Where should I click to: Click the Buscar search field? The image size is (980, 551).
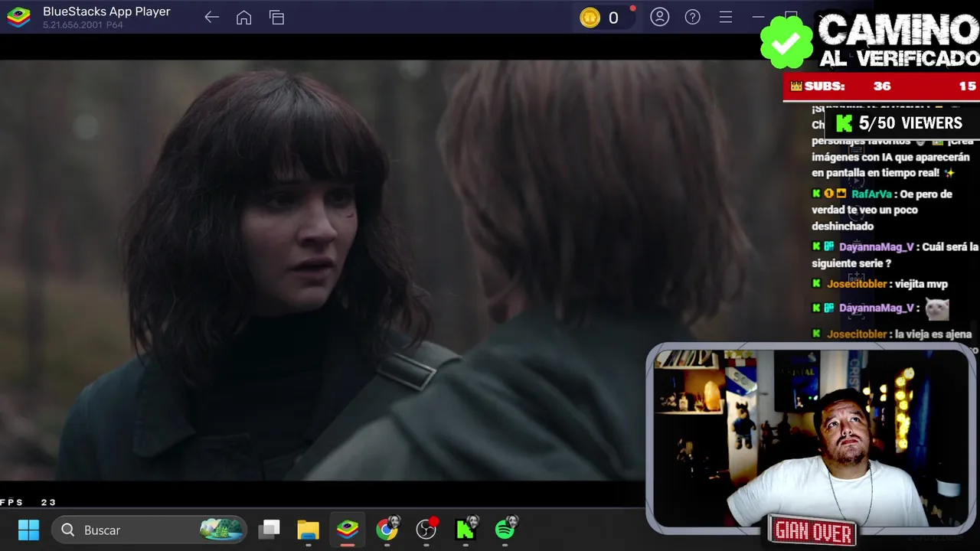coord(149,530)
